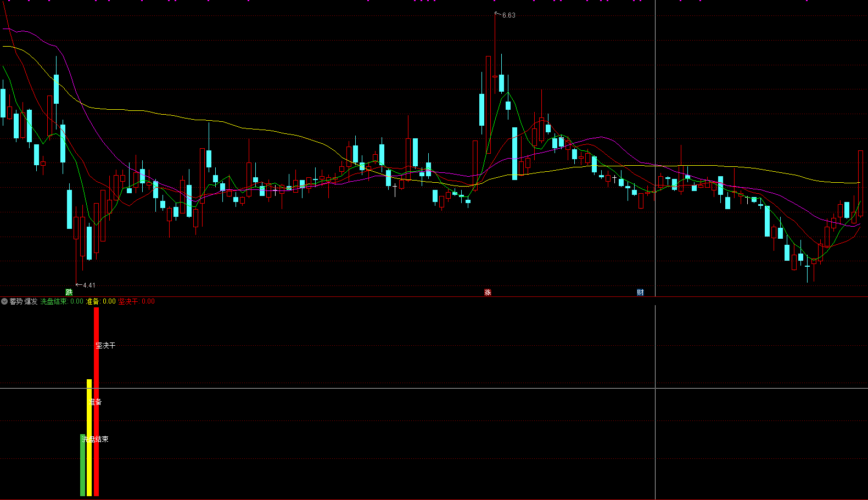Image resolution: width=868 pixels, height=500 pixels.
Task: Click the 4.41 low price label
Action: (89, 285)
